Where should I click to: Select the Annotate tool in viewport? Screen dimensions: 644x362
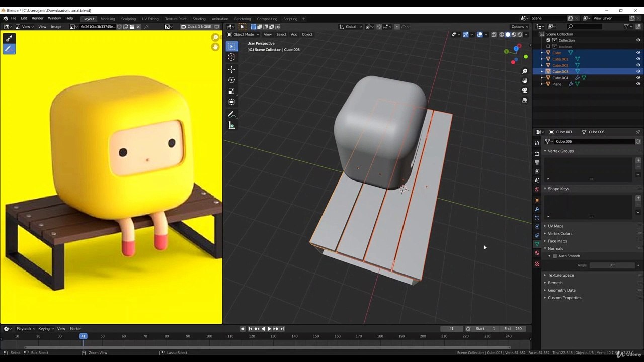tap(231, 115)
